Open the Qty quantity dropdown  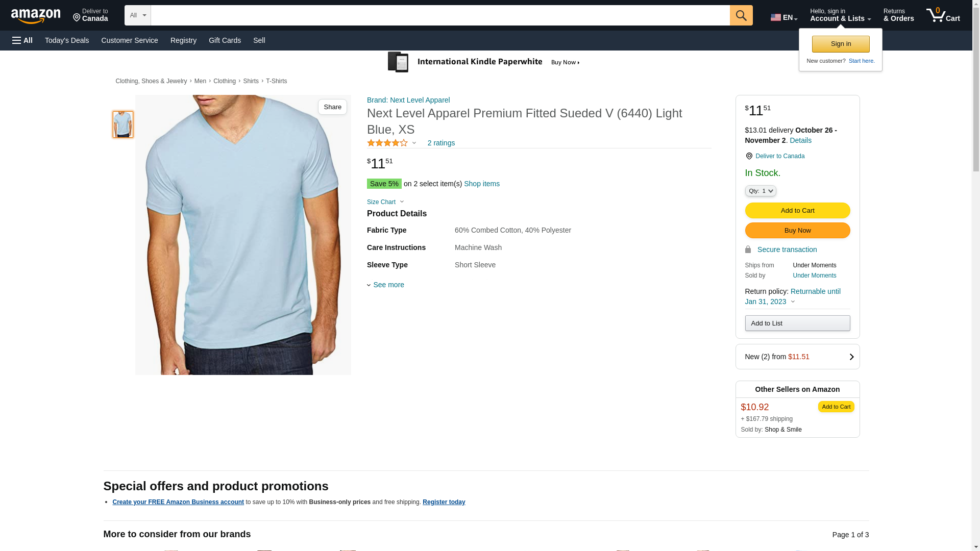(760, 191)
